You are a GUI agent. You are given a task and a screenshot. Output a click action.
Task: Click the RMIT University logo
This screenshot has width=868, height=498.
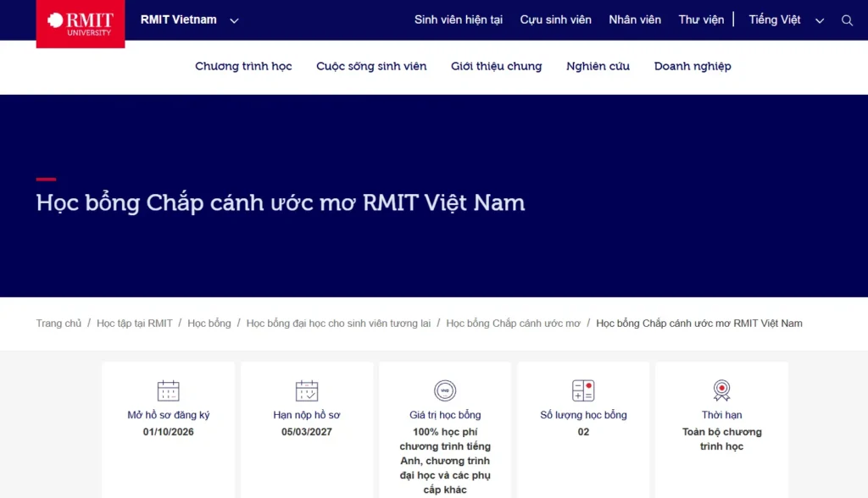(81, 24)
